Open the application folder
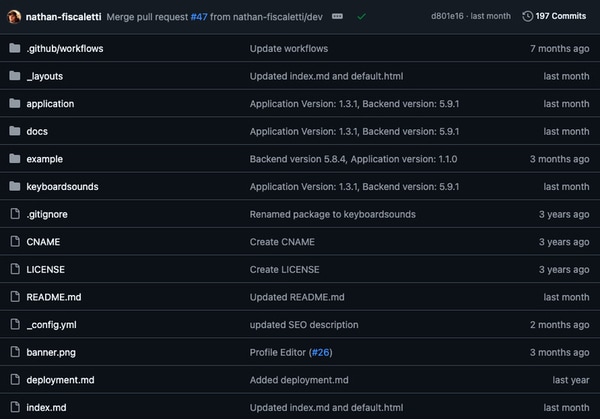Screen dimensions: 600x419 tap(50, 104)
